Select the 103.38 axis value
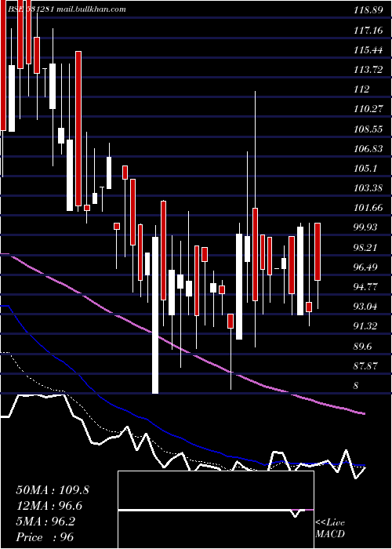This screenshot has height=549, width=392. [368, 188]
